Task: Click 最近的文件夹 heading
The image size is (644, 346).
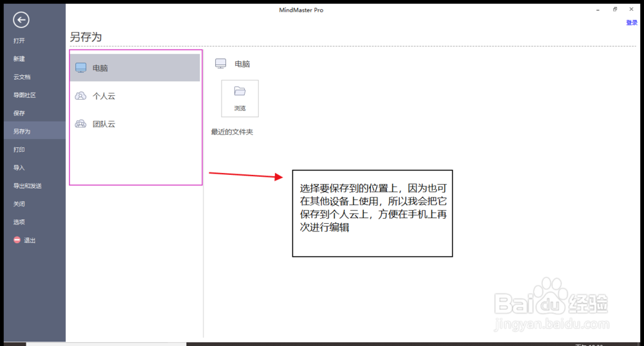Action: point(232,132)
